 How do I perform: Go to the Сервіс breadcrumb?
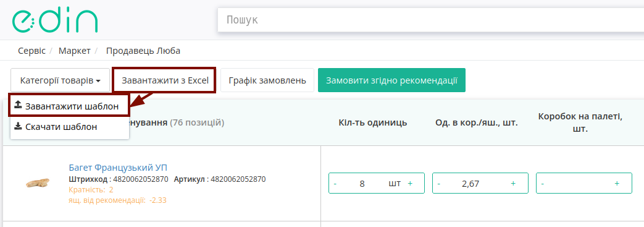pyautogui.click(x=31, y=51)
